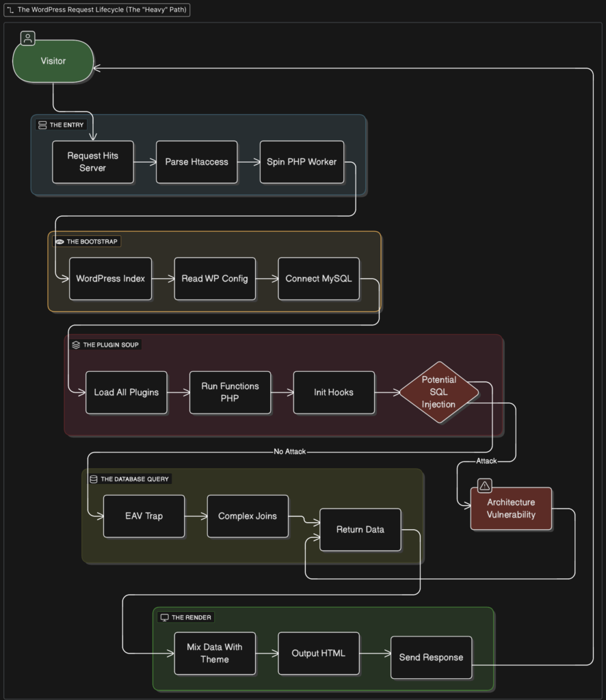Select the Return Data node
The width and height of the screenshot is (606, 700).
[x=360, y=530]
